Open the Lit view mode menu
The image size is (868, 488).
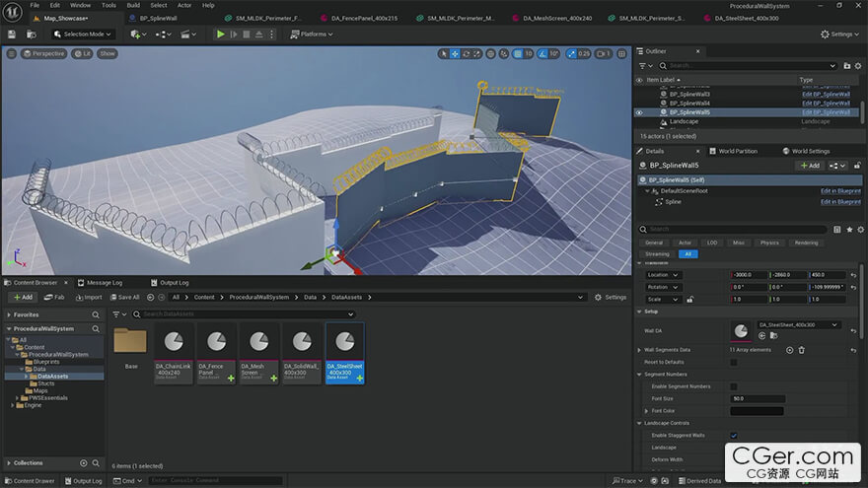[x=83, y=53]
